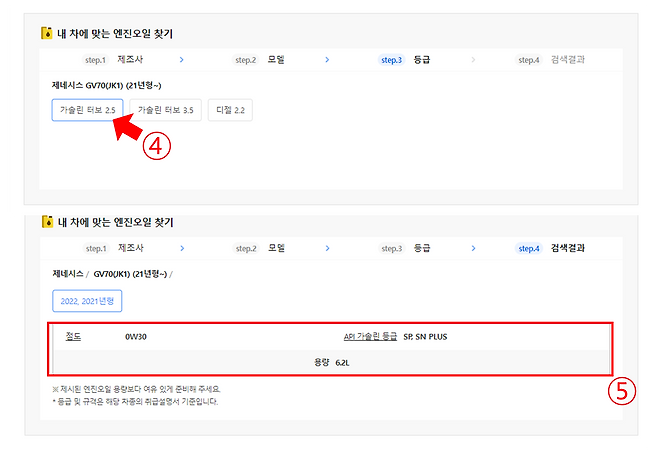Pick the 디젤 2.2 grade option
The height and width of the screenshot is (458, 658).
(x=230, y=110)
